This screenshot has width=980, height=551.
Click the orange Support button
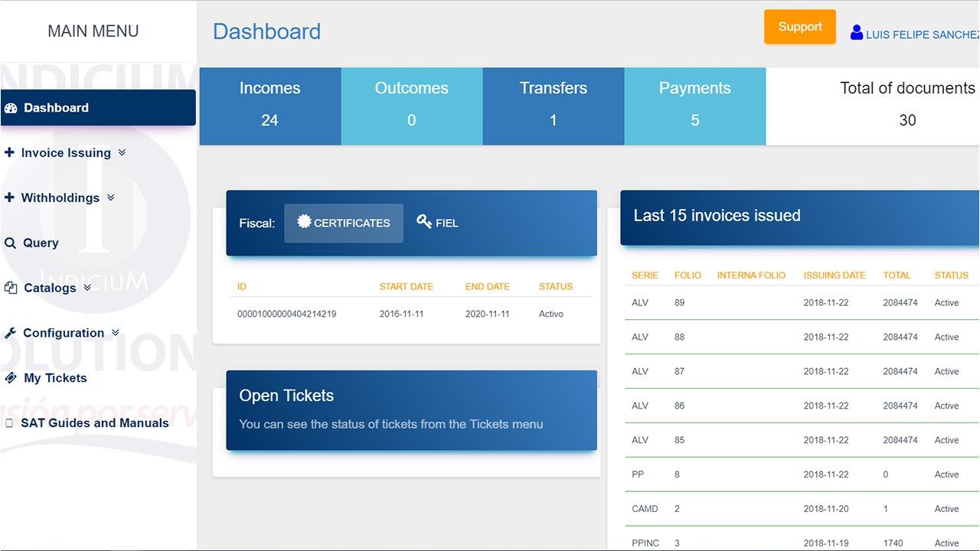(x=800, y=27)
